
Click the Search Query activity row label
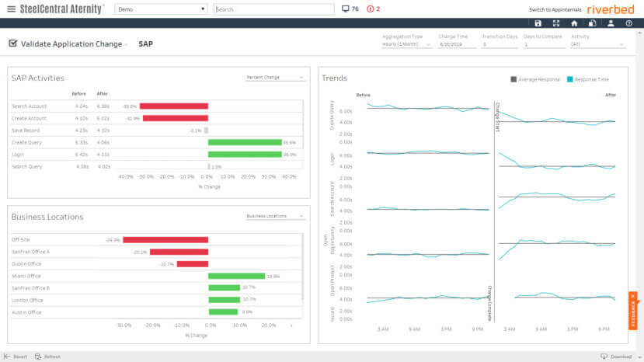click(26, 166)
